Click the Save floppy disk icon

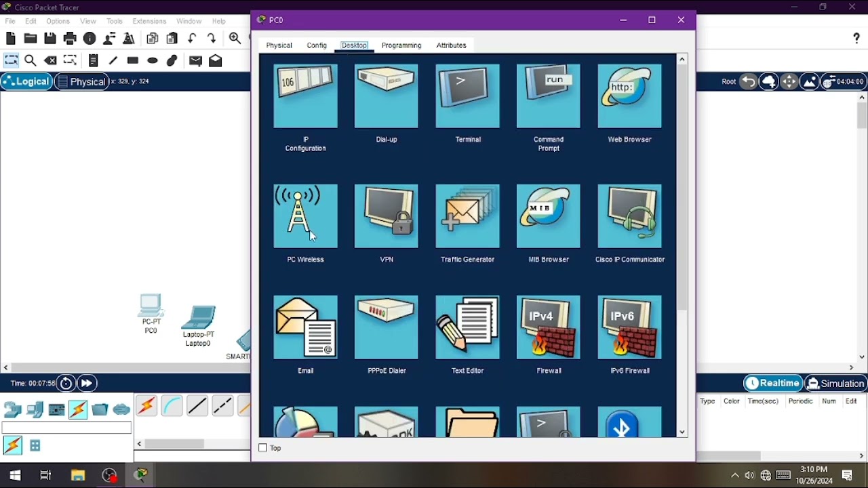click(50, 39)
